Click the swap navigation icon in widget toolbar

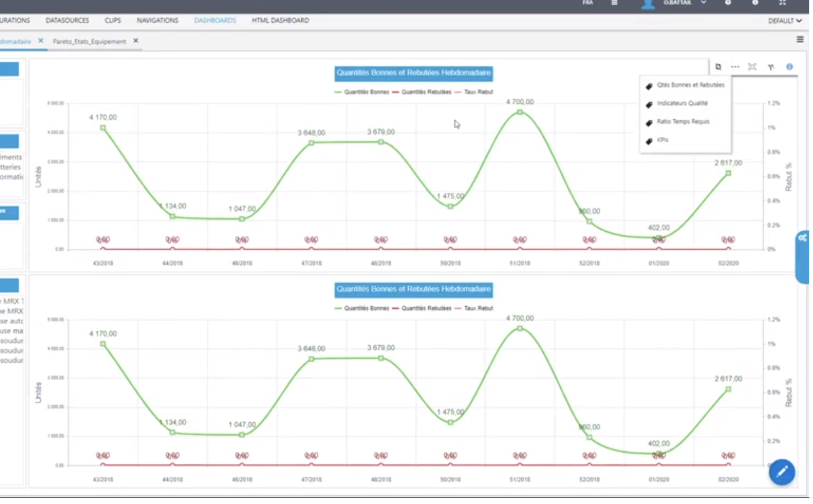(718, 67)
